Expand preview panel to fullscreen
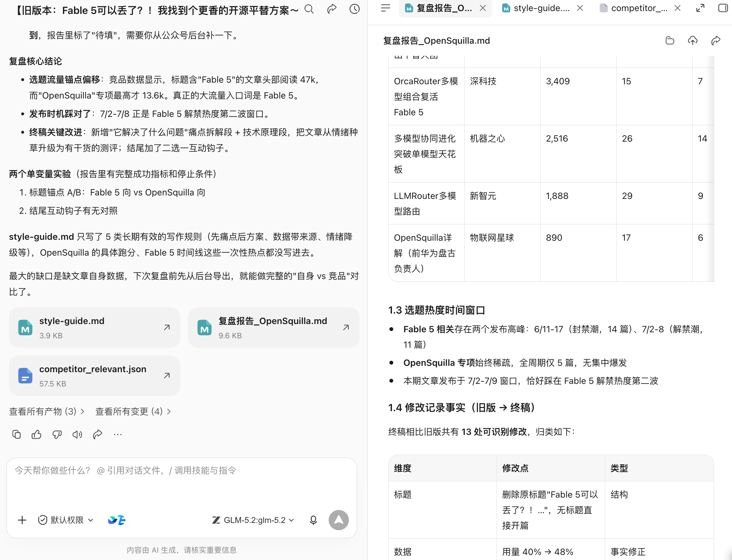 coord(700,8)
